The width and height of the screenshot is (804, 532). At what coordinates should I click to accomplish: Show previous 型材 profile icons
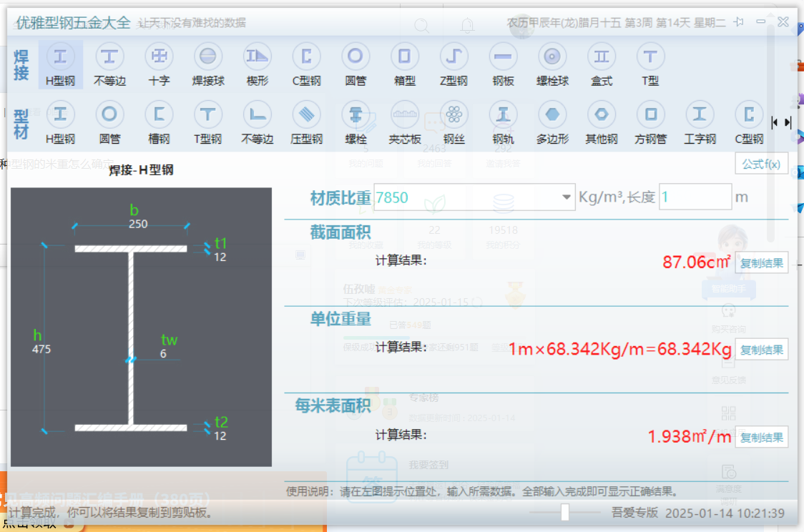774,122
